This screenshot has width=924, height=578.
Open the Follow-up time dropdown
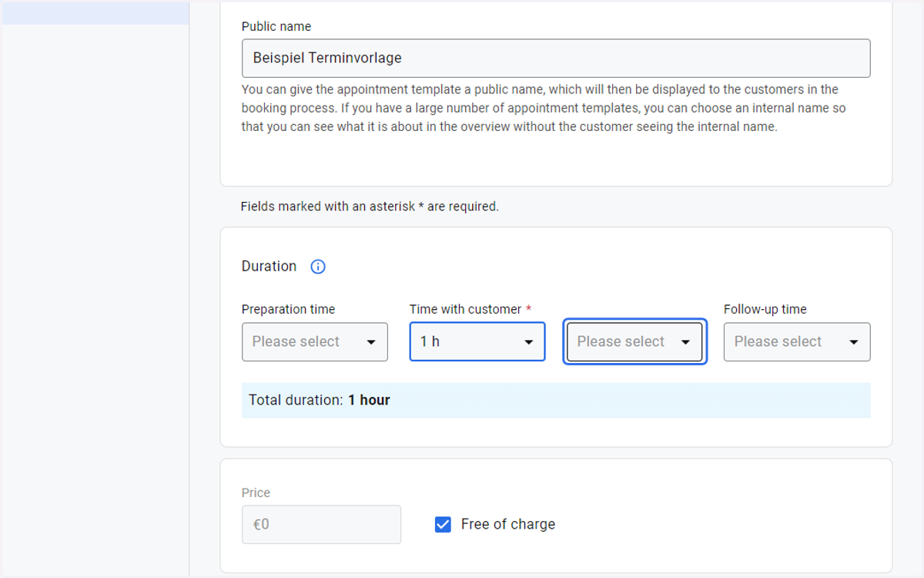(x=797, y=341)
